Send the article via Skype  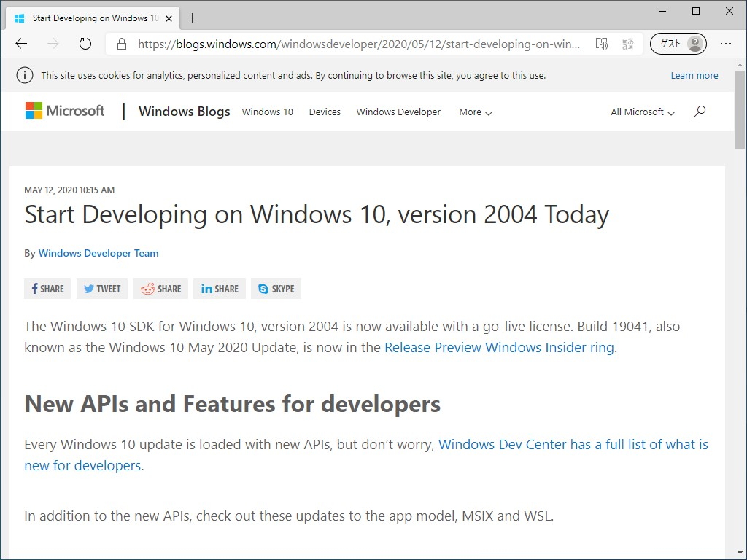(276, 288)
